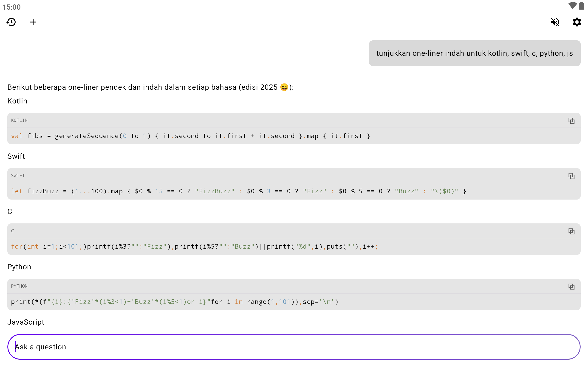Click the C for-loop code line
The image size is (588, 367).
click(x=194, y=247)
